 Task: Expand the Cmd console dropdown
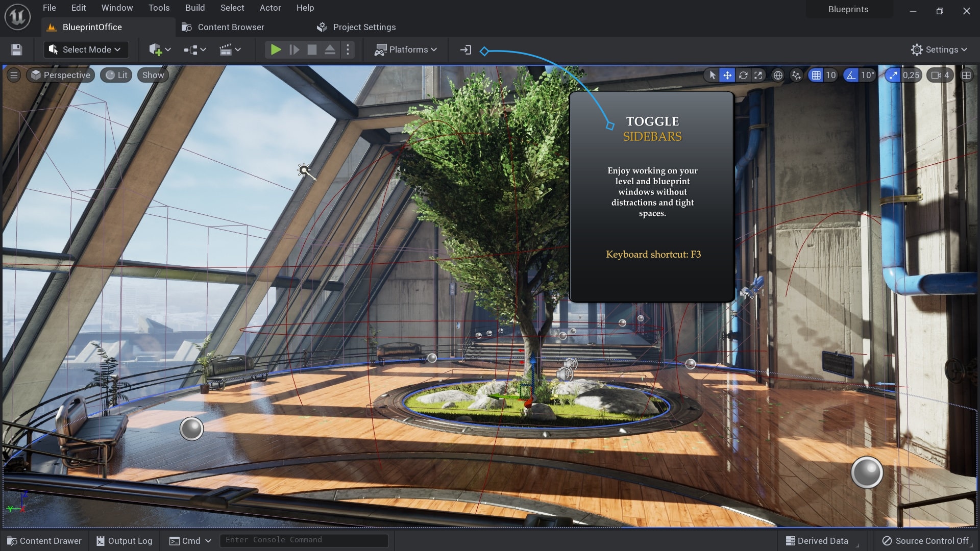pyautogui.click(x=208, y=540)
